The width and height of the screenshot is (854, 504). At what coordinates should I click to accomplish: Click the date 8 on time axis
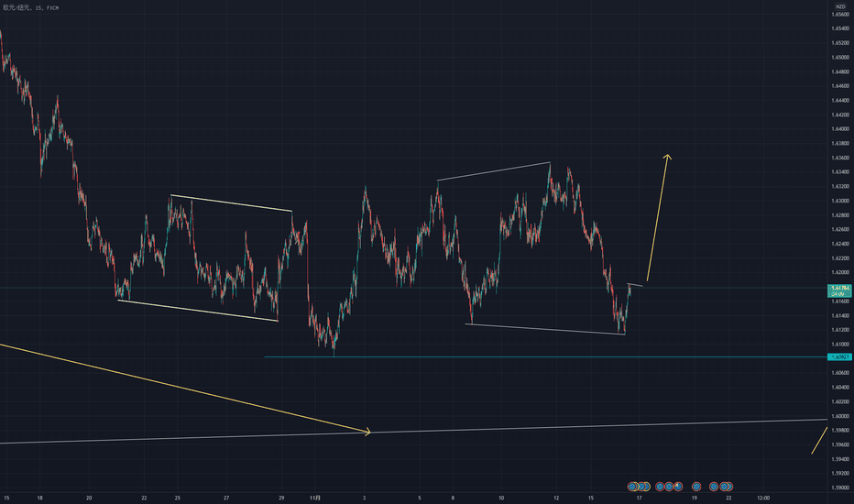(x=453, y=498)
